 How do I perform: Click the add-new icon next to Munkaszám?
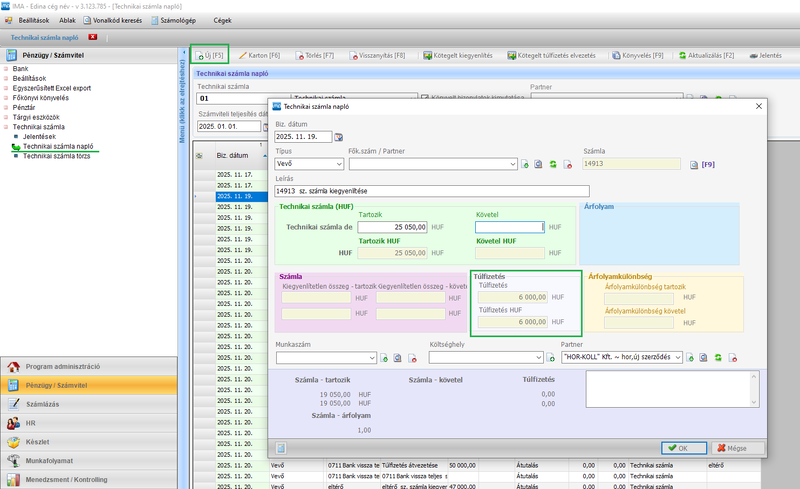coord(383,357)
